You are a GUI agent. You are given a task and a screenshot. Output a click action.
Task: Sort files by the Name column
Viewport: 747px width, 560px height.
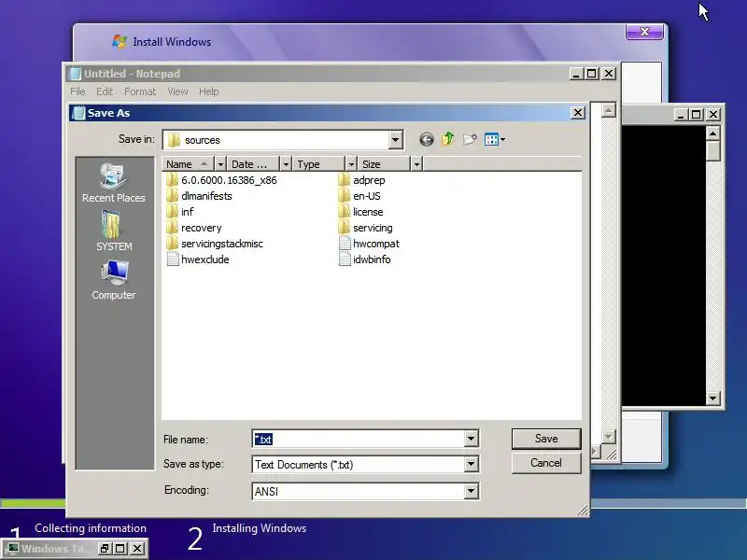click(x=188, y=164)
